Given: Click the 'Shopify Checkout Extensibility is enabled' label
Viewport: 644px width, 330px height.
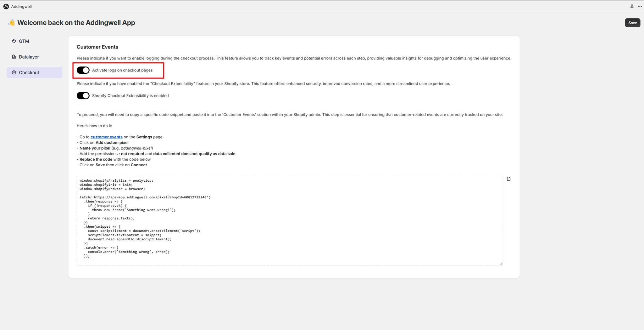Looking at the screenshot, I should pos(130,96).
